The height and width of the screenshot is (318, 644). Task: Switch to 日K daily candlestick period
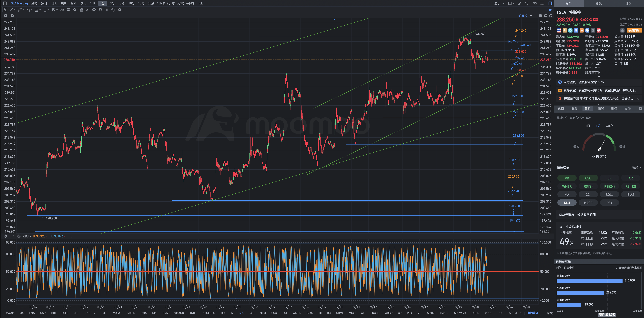(54, 3)
